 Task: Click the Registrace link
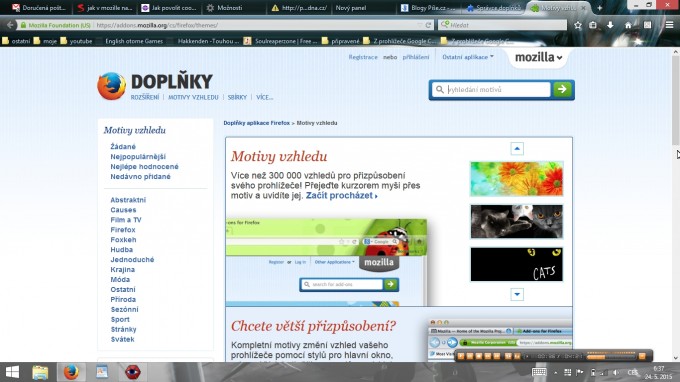point(363,57)
